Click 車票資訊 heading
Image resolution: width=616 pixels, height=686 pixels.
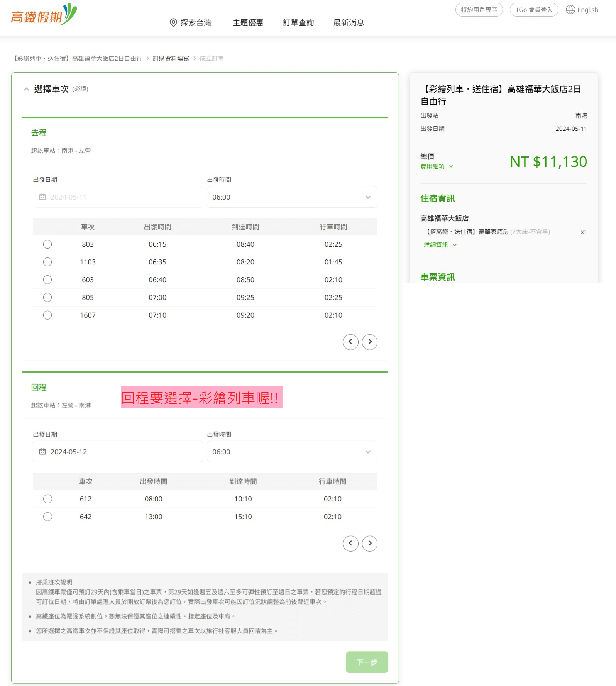437,277
